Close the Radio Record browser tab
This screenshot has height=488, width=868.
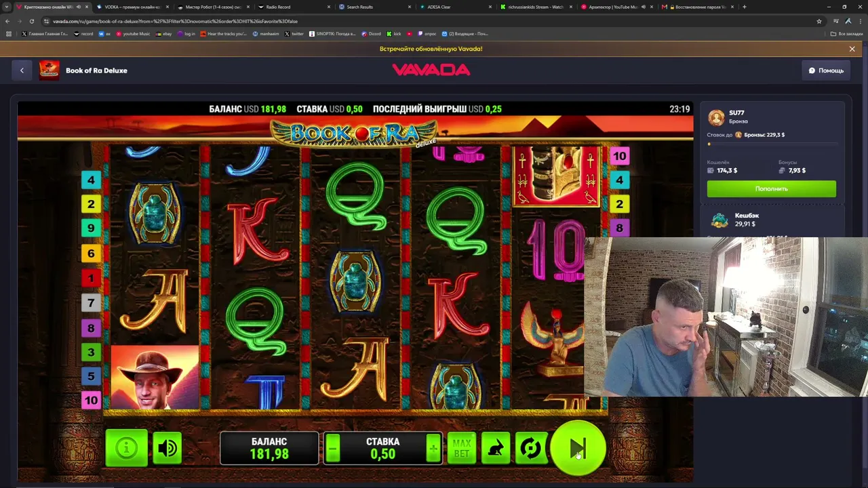click(329, 7)
